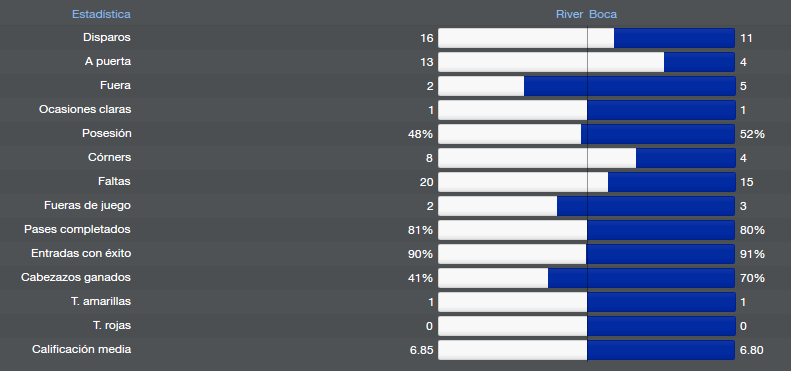Click River's 20 Faltas value
The image size is (791, 371).
click(x=426, y=182)
